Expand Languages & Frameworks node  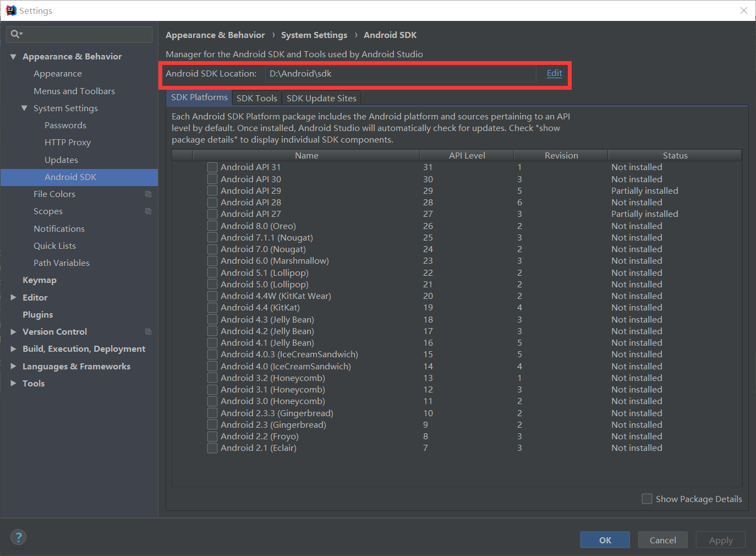[13, 366]
